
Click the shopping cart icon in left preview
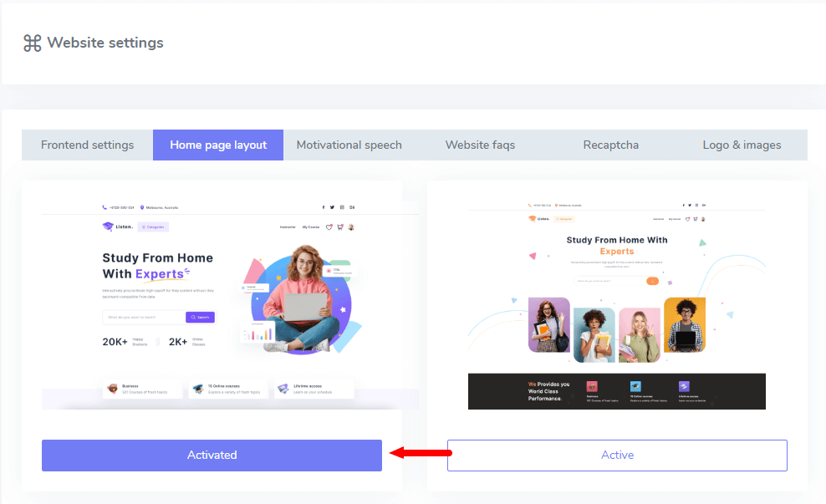(340, 227)
